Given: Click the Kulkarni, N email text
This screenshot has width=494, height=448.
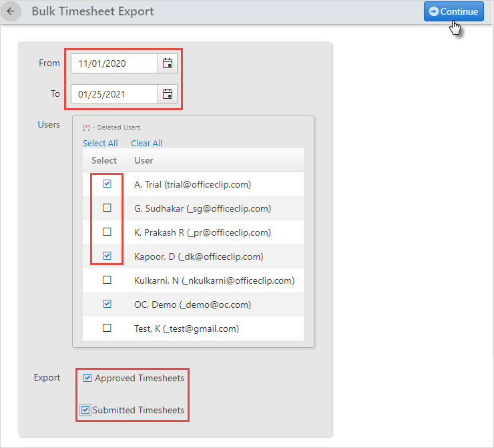Looking at the screenshot, I should (x=238, y=280).
